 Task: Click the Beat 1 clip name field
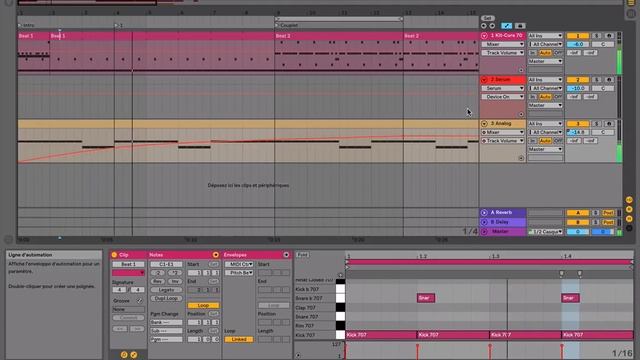(x=128, y=264)
